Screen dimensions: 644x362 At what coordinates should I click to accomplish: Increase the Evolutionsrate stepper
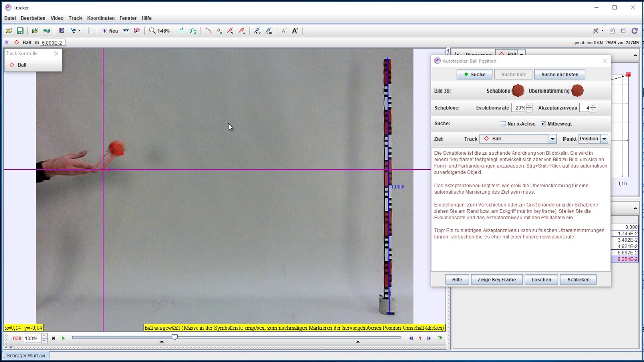coord(529,106)
